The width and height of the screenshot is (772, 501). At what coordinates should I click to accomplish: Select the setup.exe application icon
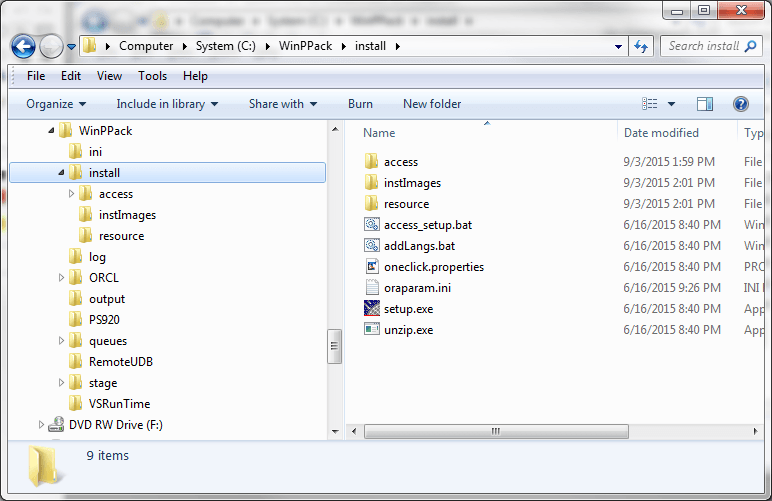(372, 308)
